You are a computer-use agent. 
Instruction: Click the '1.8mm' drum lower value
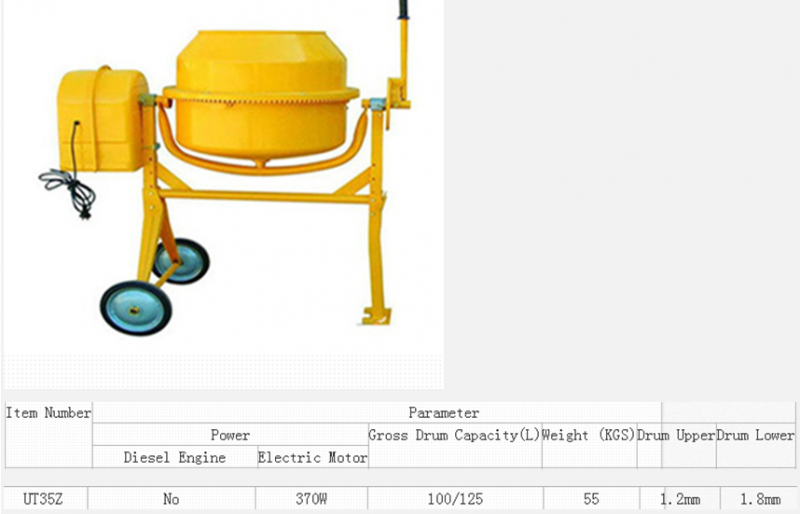pos(759,498)
